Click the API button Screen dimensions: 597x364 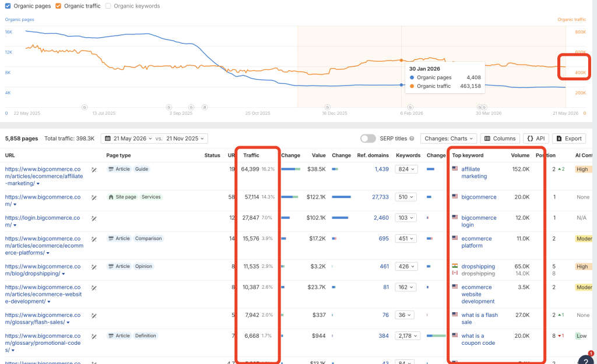click(536, 139)
